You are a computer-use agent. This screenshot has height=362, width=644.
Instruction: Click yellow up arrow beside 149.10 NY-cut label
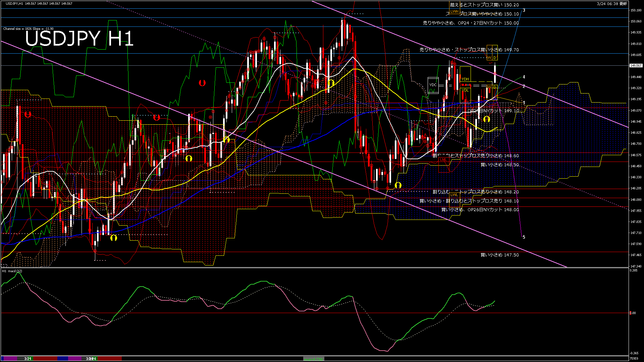point(486,119)
